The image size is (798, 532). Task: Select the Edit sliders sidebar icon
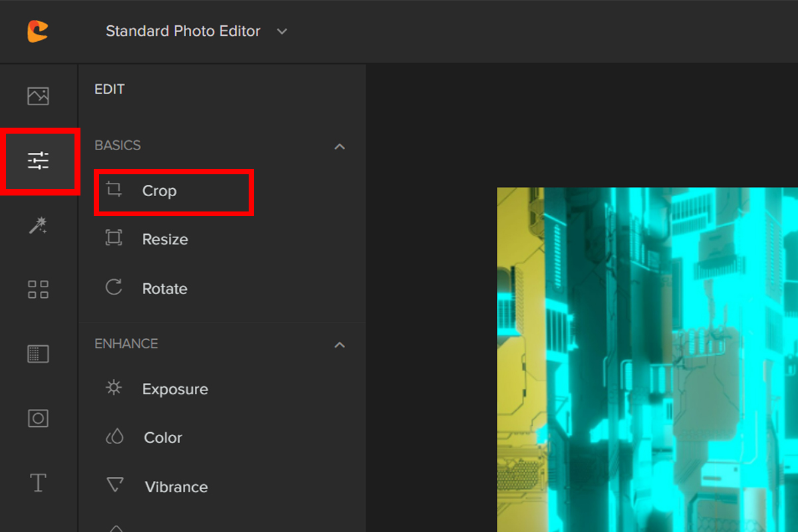[x=39, y=160]
